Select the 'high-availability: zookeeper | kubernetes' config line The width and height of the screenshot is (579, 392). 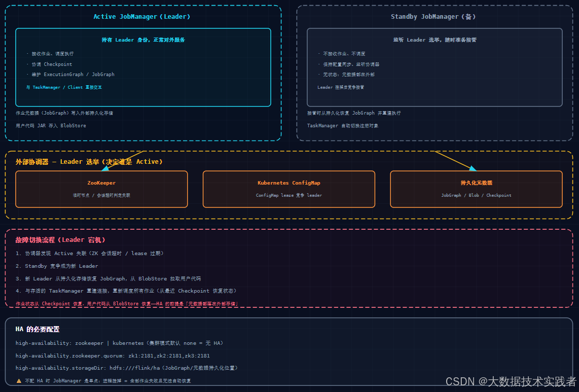click(119, 343)
